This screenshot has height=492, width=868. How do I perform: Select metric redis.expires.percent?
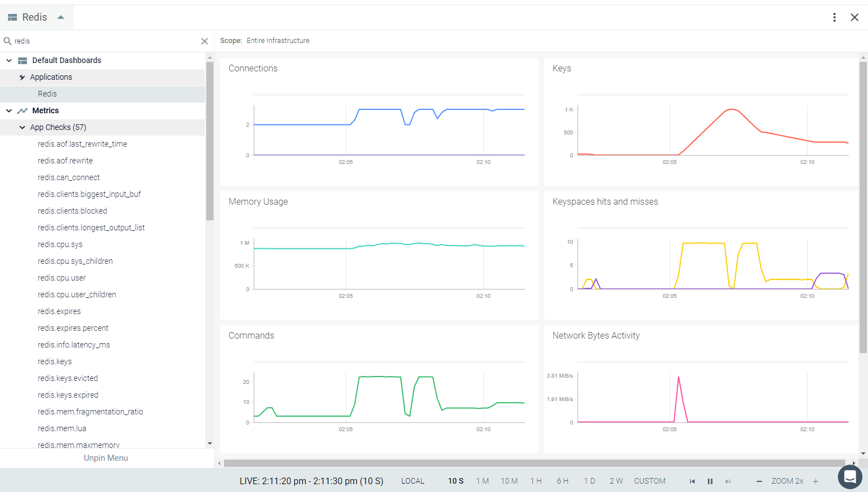coord(73,328)
